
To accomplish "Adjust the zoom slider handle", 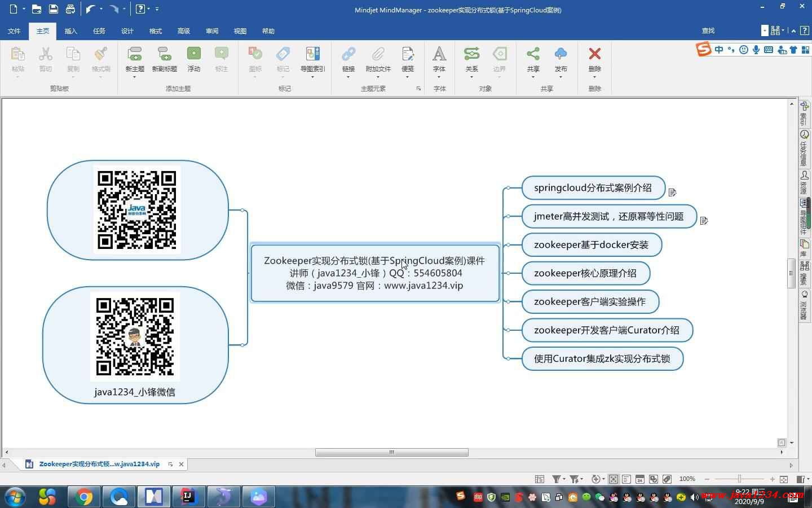I will (x=740, y=479).
